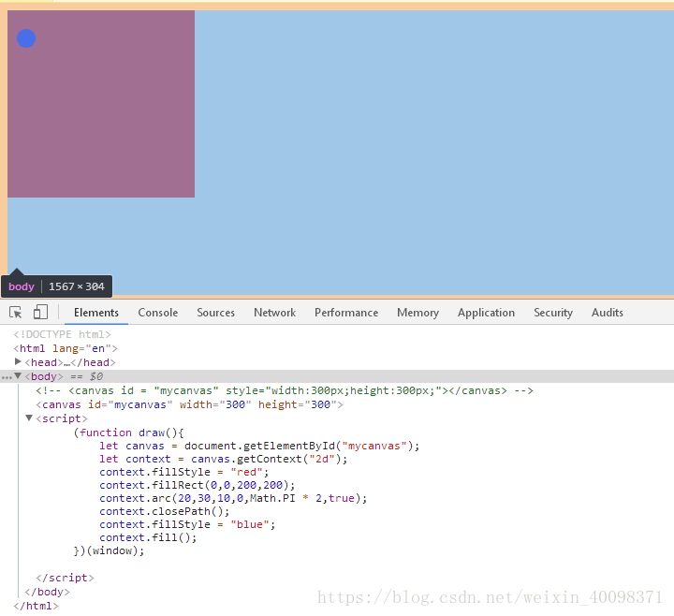Screen dimensions: 674x616
Task: Click the three-dots menu beside body row
Action: [7, 377]
